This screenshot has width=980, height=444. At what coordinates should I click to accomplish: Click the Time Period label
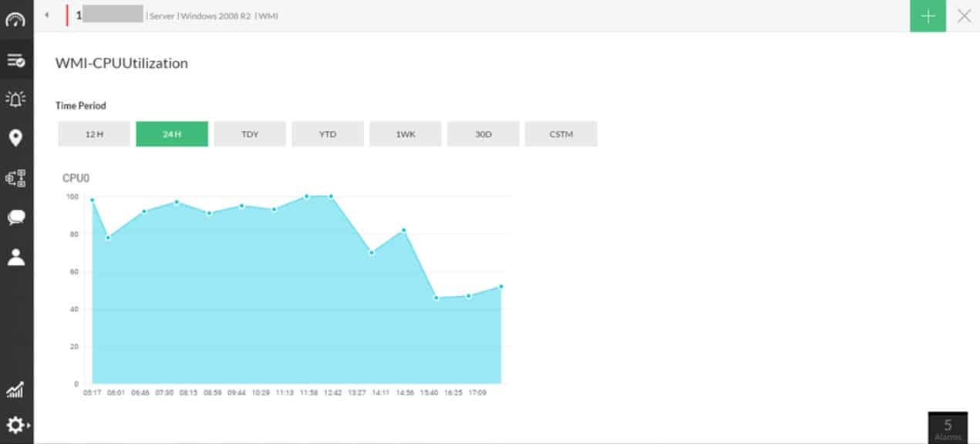[81, 106]
